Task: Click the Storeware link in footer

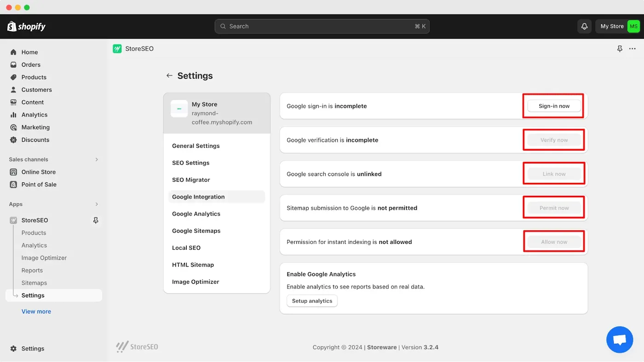Action: (x=382, y=347)
